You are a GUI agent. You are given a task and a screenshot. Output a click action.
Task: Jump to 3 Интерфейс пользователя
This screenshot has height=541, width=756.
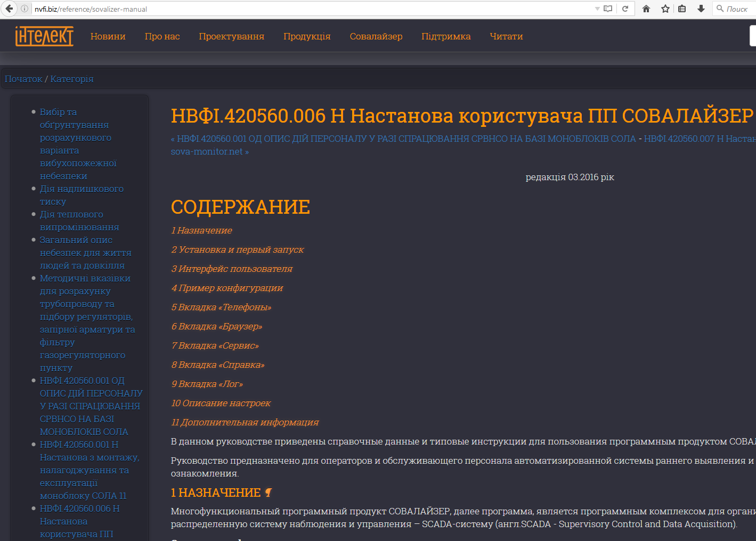tap(232, 269)
